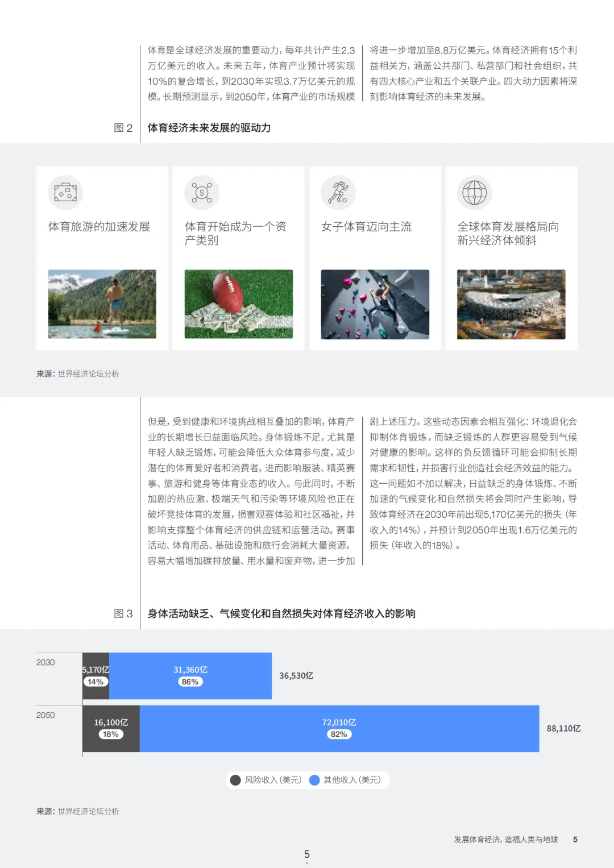The image size is (614, 868).
Task: Click the 其他收入 (美元) legend label
Action: 352,780
